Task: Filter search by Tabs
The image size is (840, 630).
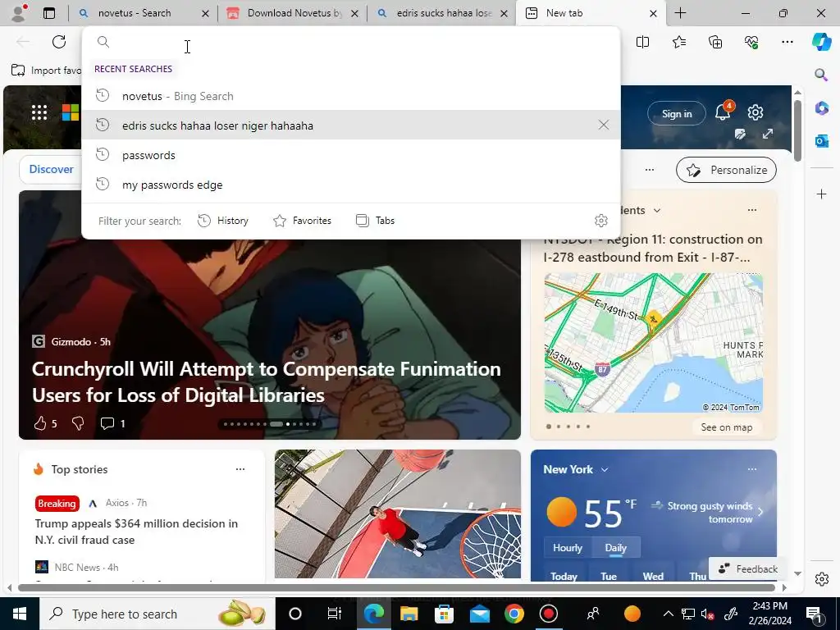Action: (375, 221)
